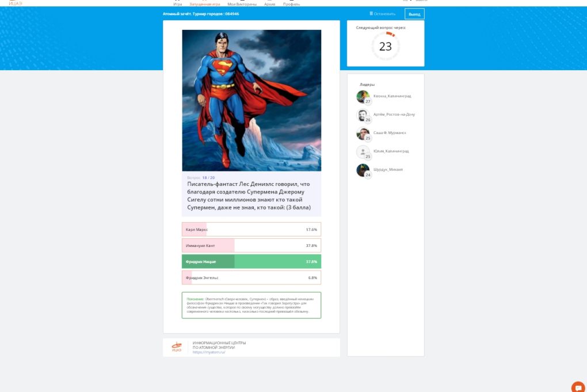Open the myatom.ru link

[209, 352]
